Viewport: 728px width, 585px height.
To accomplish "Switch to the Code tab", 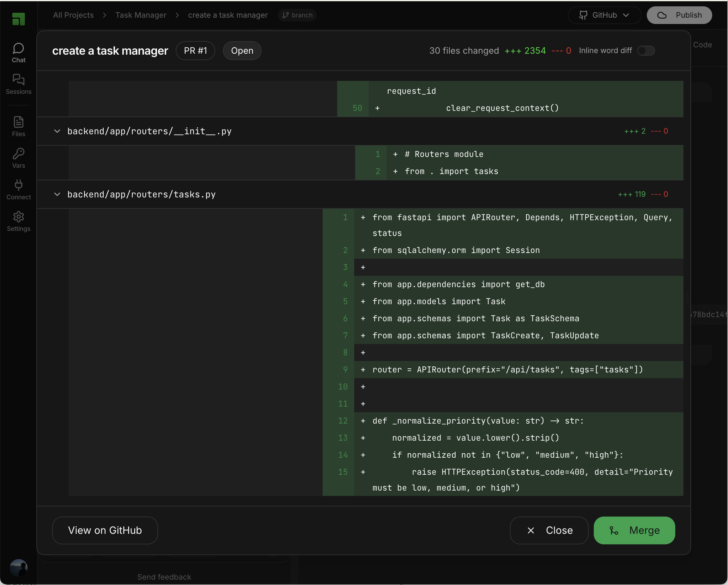I will pos(702,44).
